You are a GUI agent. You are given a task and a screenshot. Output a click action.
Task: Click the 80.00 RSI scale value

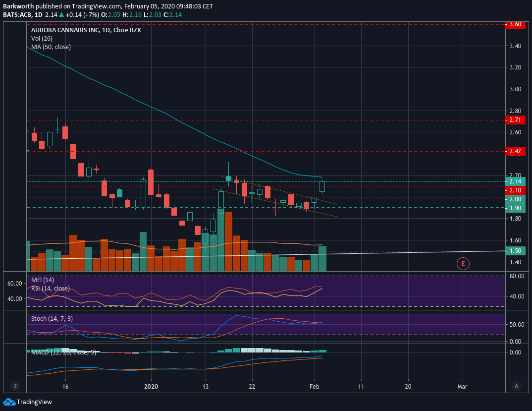[x=517, y=276]
